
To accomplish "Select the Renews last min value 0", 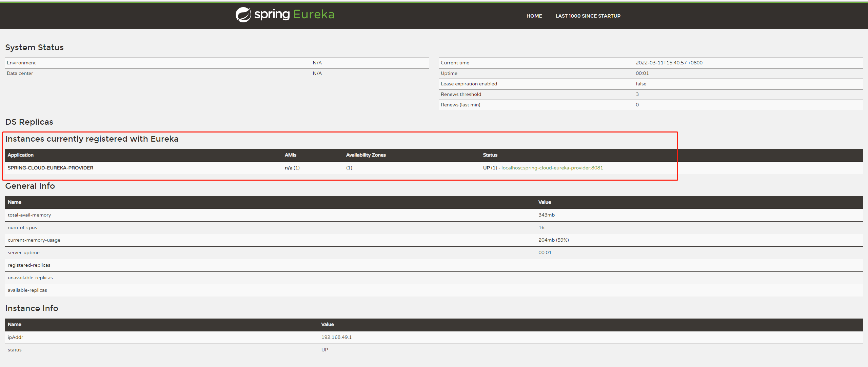I will pyautogui.click(x=637, y=105).
